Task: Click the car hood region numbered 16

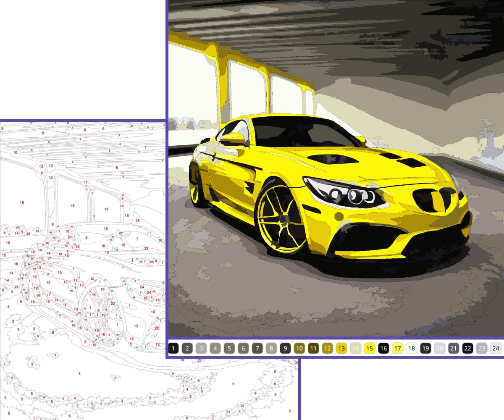Action: pos(105,229)
